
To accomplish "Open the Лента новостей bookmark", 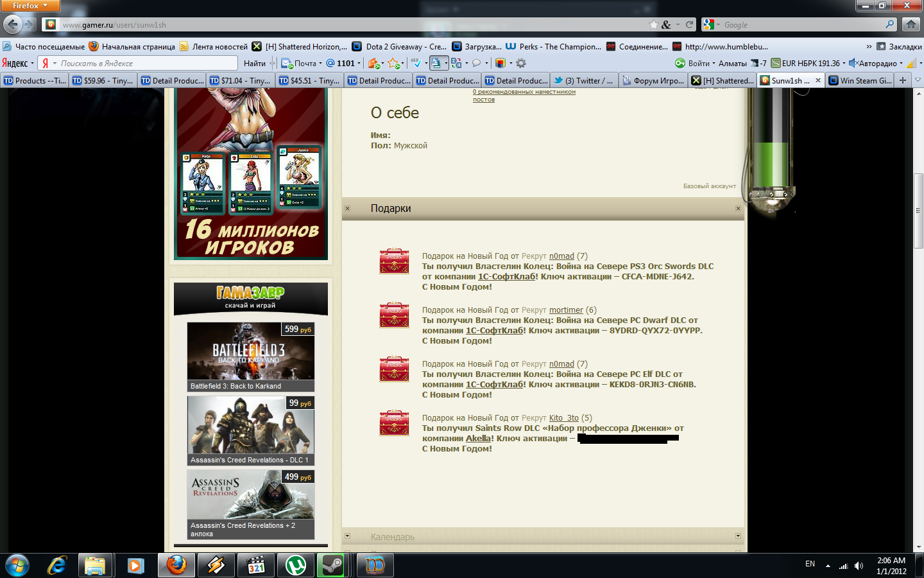I will 214,46.
